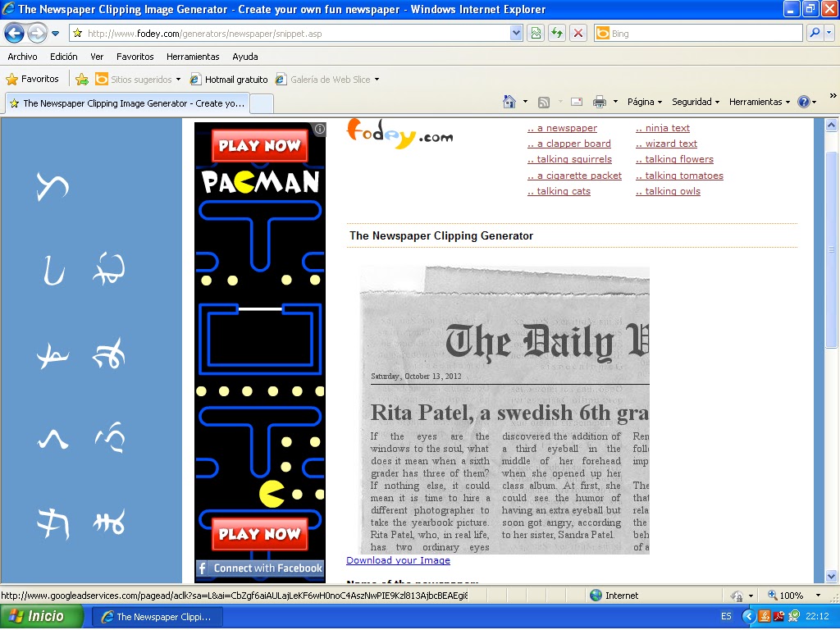Click the page scrollbar down arrow
The image size is (840, 630).
click(x=832, y=577)
